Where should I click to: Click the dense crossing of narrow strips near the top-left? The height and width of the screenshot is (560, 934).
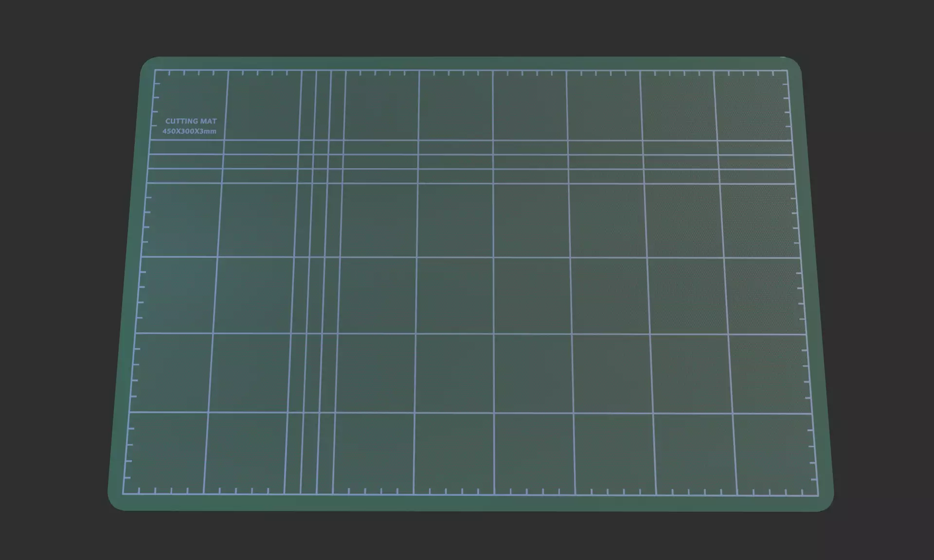coord(320,161)
